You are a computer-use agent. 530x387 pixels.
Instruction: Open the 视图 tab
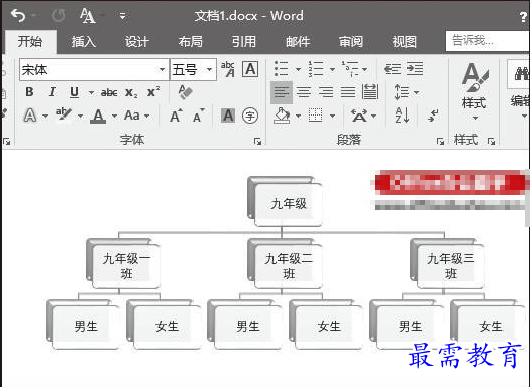tap(404, 42)
